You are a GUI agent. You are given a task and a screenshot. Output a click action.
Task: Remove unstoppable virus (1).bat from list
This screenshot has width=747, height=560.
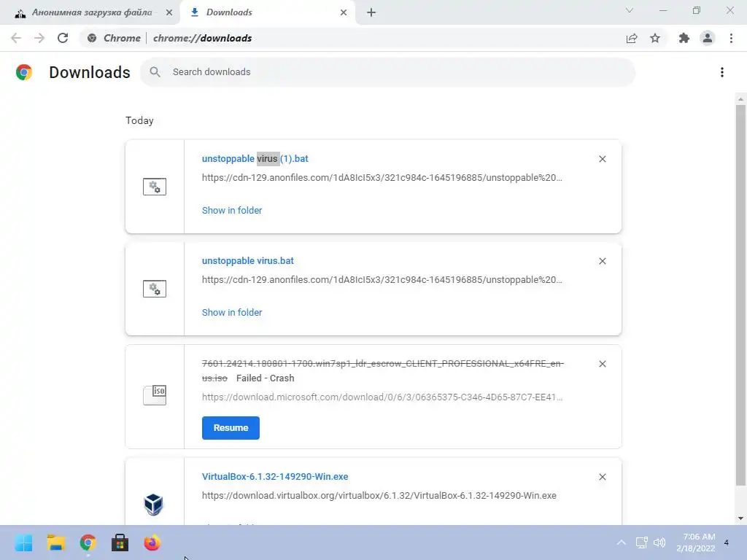click(x=602, y=159)
